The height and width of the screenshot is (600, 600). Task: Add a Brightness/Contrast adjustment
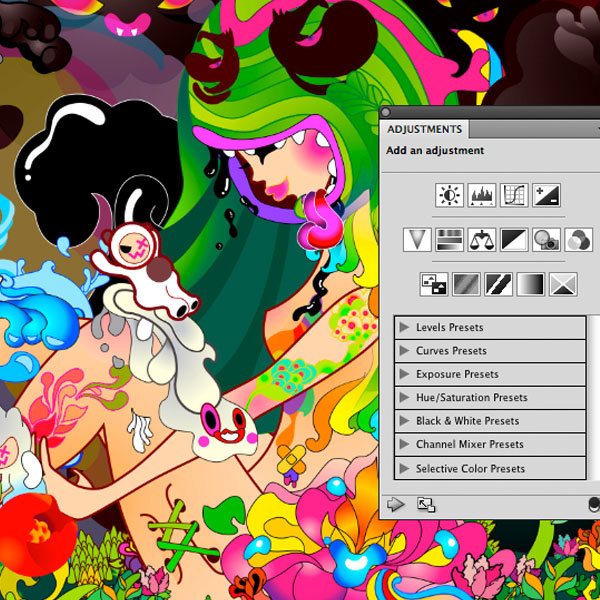point(449,195)
